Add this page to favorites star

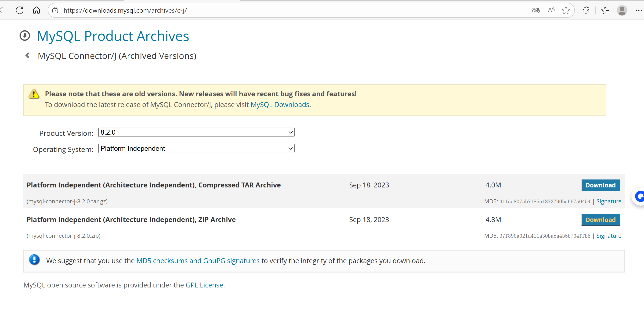click(566, 10)
